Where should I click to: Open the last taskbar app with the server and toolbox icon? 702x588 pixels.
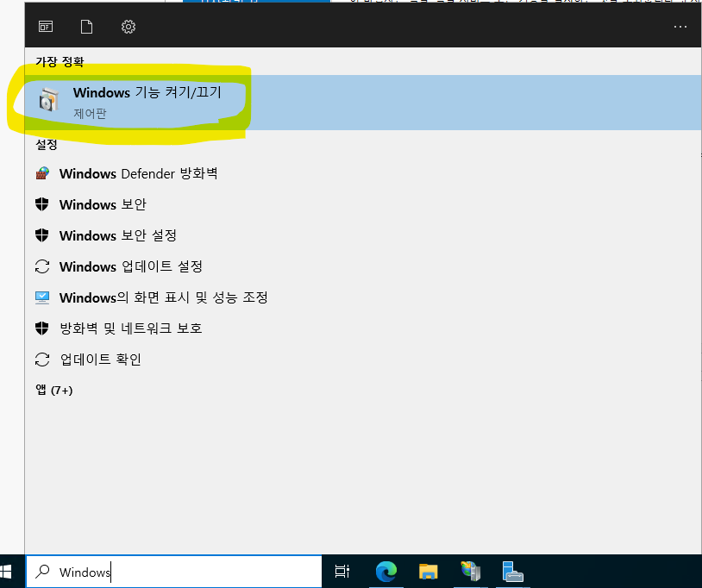pos(512,572)
